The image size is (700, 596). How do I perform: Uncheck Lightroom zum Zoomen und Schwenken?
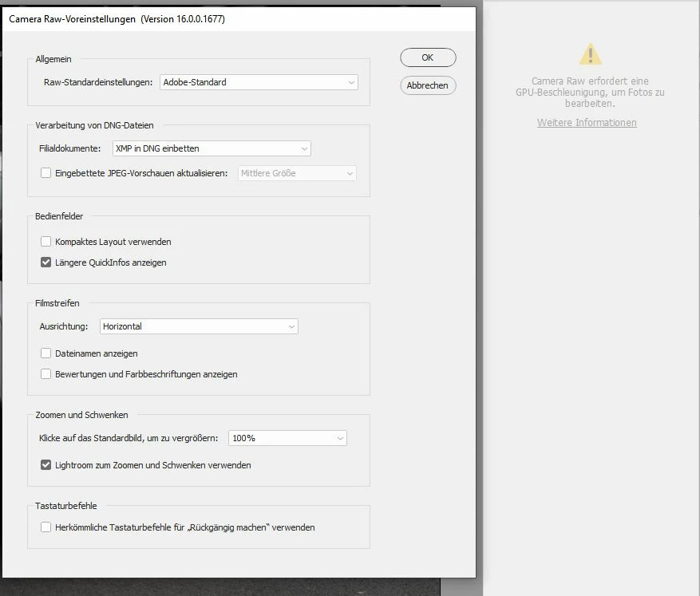tap(45, 465)
